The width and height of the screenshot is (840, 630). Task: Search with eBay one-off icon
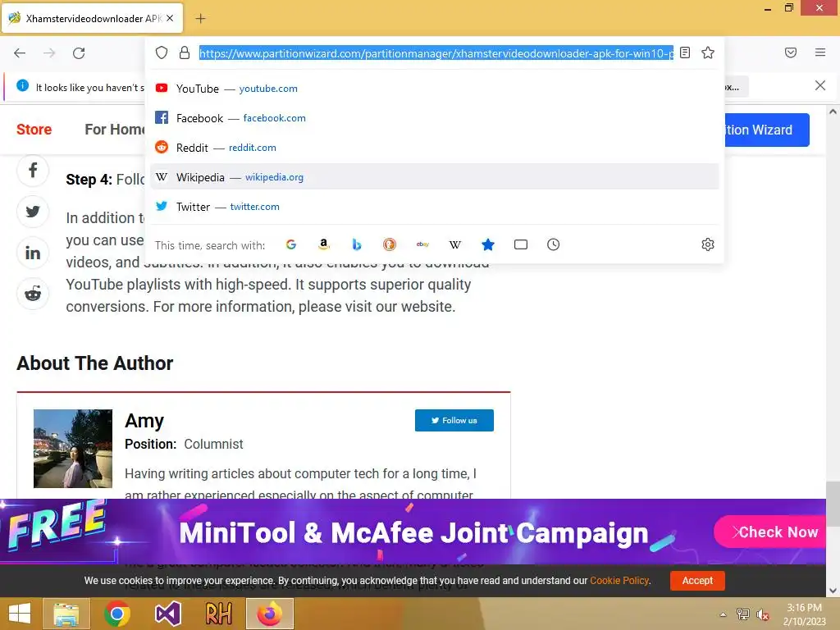click(x=422, y=244)
